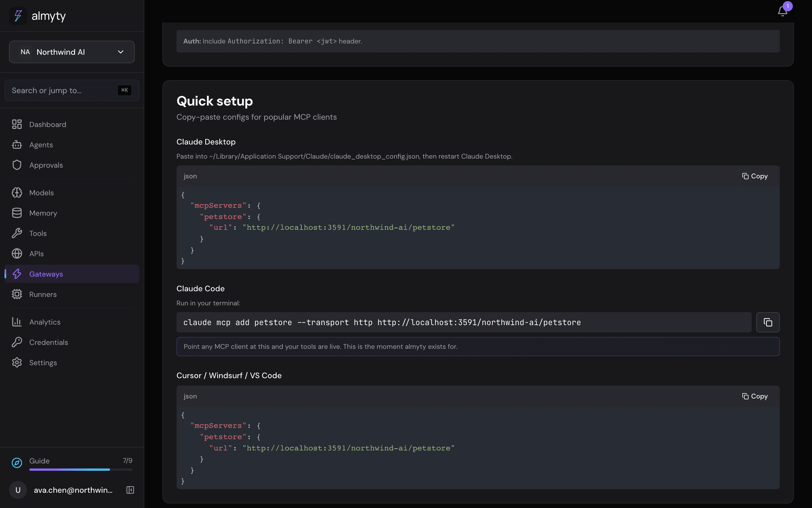
Task: Click the Runners chip icon
Action: pos(17,294)
